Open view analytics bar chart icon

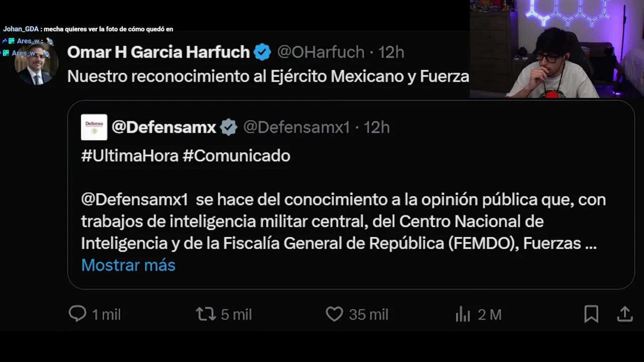tap(462, 315)
